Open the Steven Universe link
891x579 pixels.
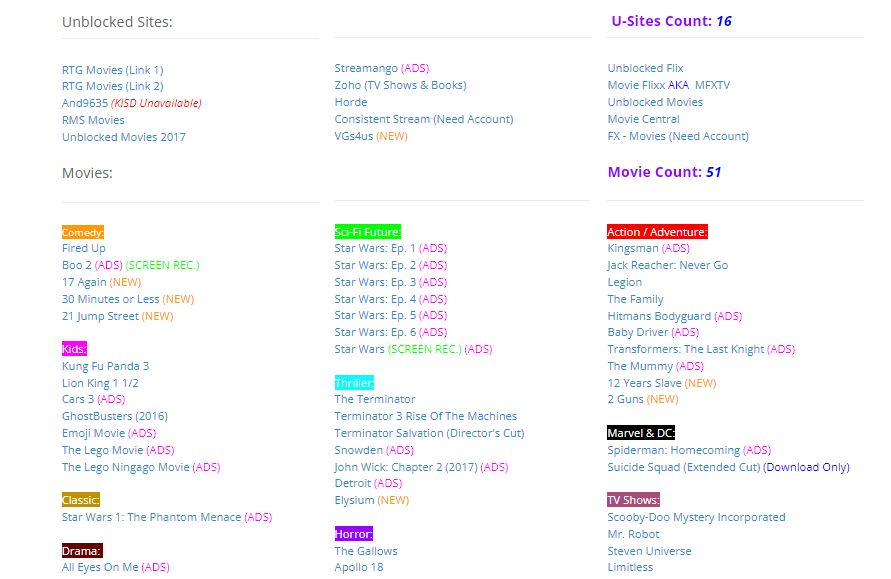(649, 551)
